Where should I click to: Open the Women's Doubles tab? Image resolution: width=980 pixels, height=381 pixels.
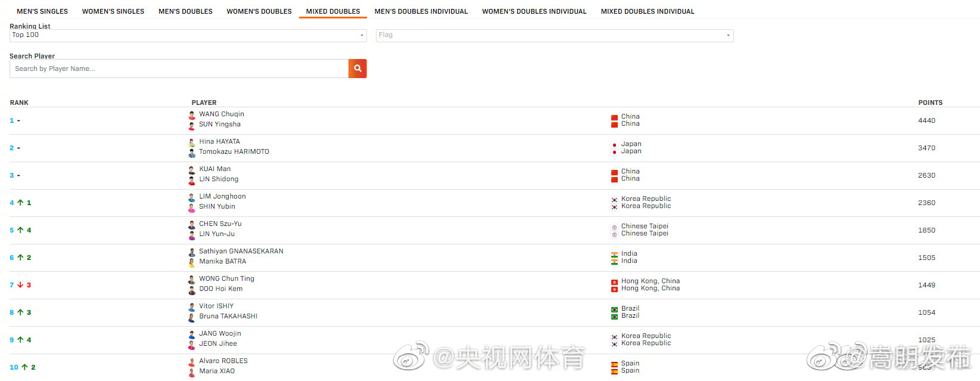coord(259,11)
